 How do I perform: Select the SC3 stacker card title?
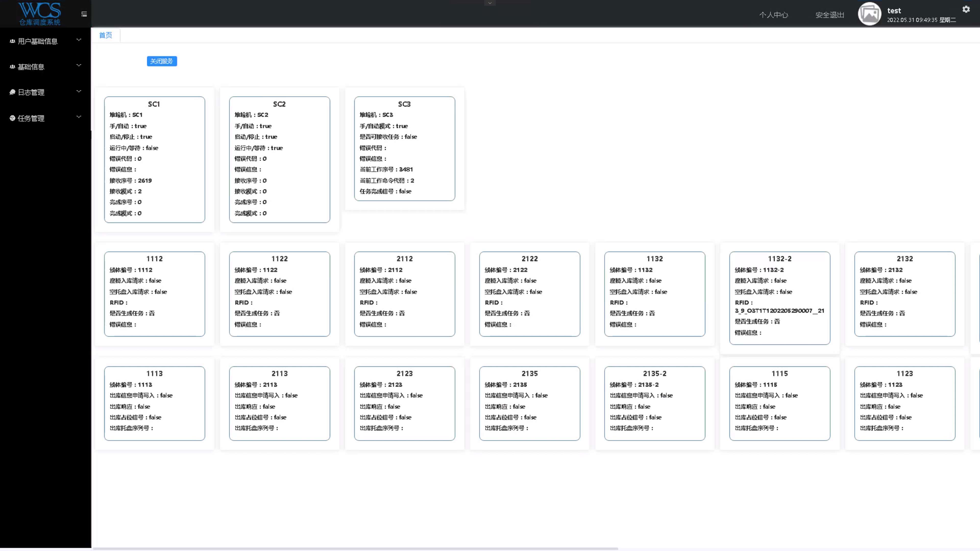[405, 104]
